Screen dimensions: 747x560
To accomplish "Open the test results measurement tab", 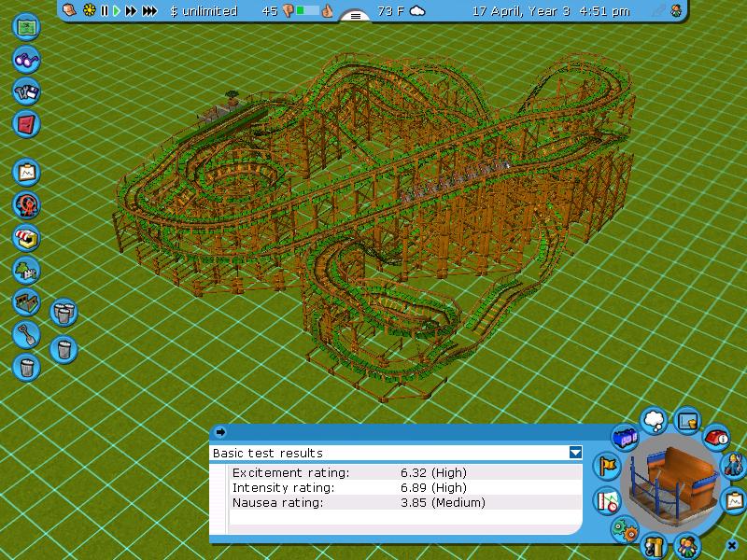I will tap(608, 501).
